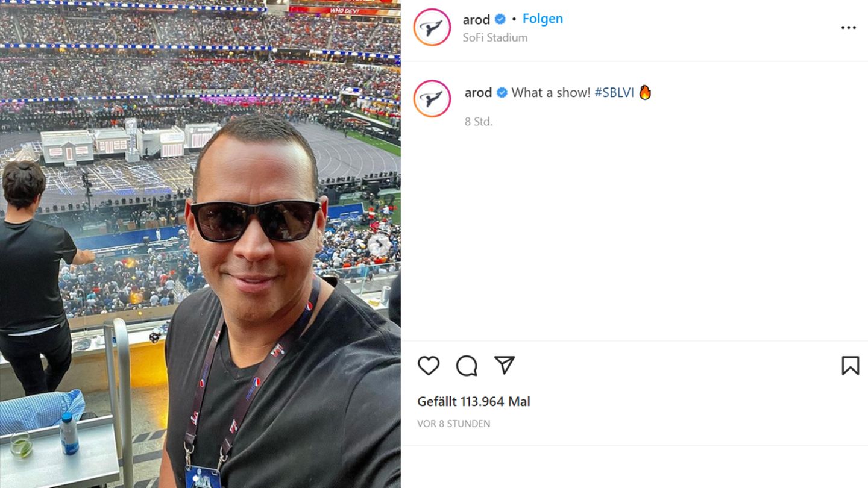Save the post with the bookmark icon
The width and height of the screenshot is (868, 488).
pyautogui.click(x=850, y=366)
